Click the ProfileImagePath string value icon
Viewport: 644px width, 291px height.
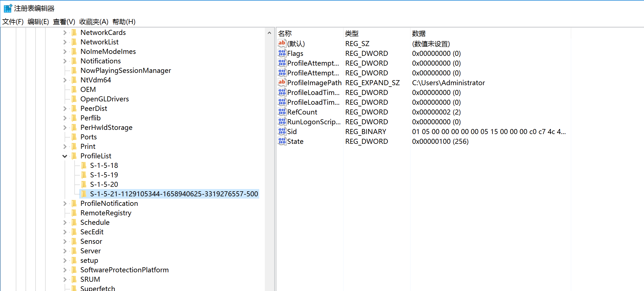pyautogui.click(x=282, y=82)
